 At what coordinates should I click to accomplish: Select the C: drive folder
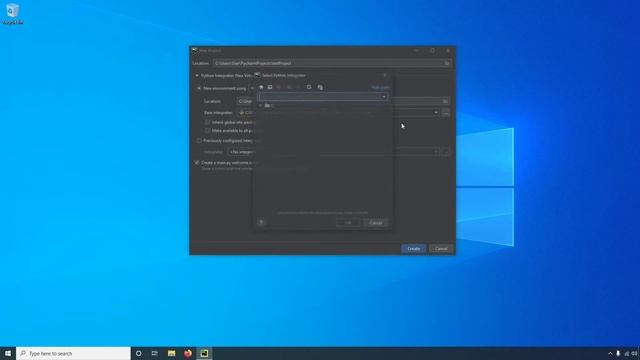[x=269, y=106]
